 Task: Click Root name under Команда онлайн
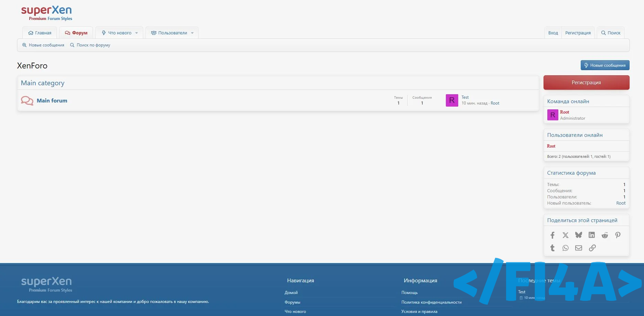point(565,112)
